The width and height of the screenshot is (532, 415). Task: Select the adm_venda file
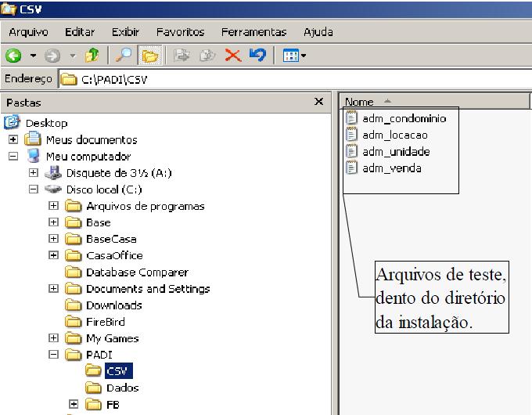pos(391,168)
